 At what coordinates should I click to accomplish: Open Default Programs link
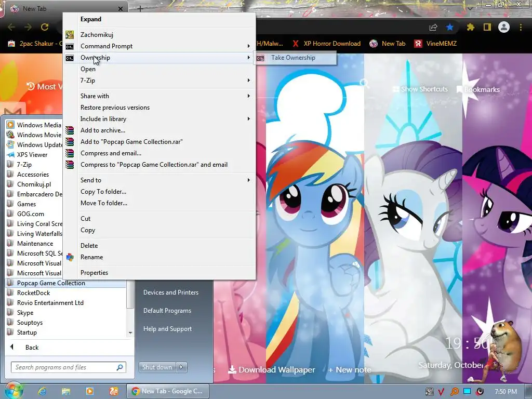[x=167, y=311]
